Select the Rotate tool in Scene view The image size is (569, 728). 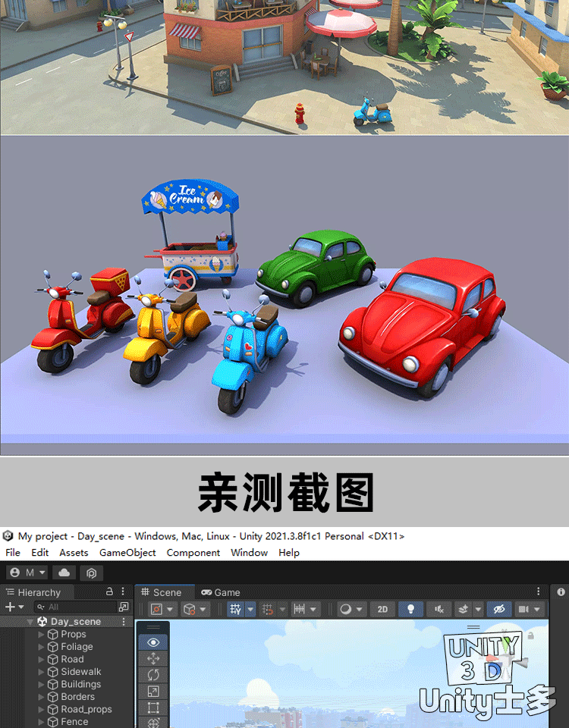click(152, 675)
